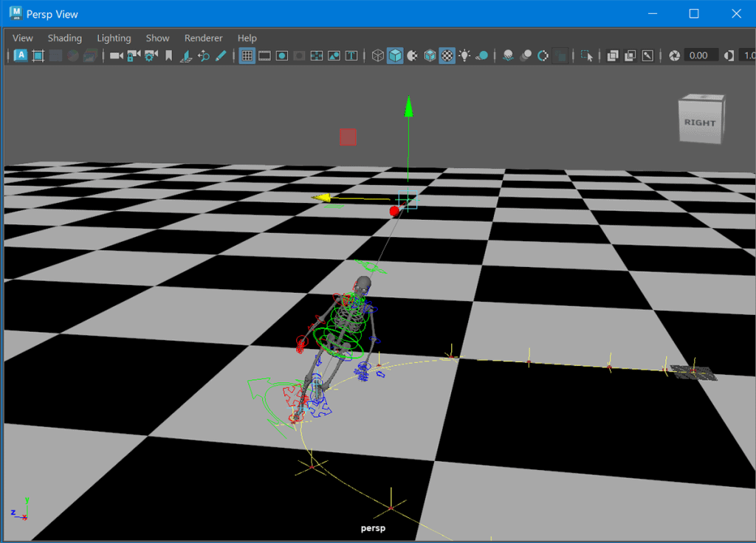Open the View menu

pos(23,38)
